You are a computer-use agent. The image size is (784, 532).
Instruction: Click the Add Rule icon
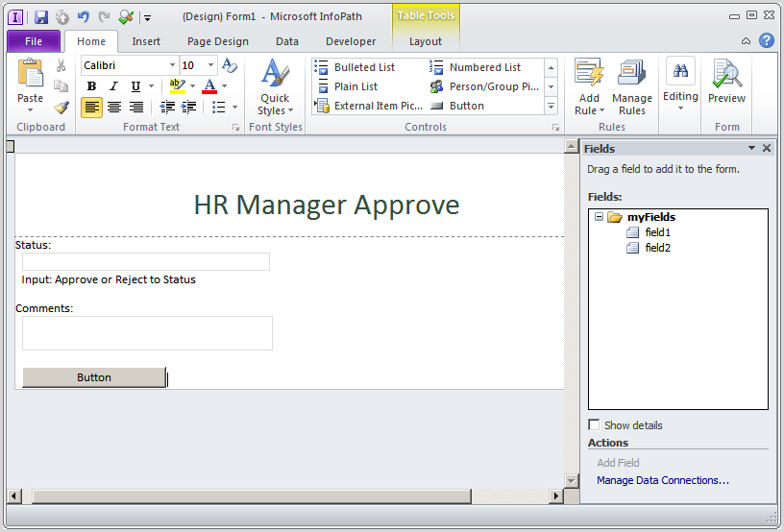click(589, 73)
